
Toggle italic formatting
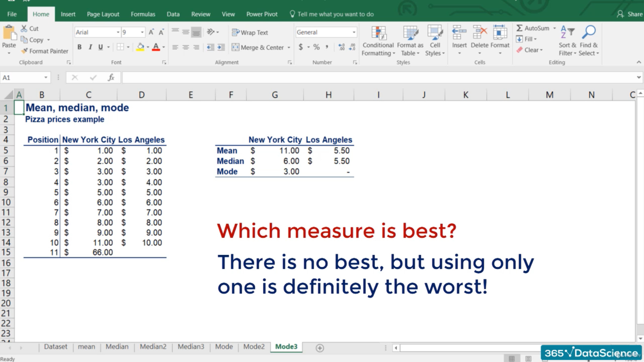(90, 47)
